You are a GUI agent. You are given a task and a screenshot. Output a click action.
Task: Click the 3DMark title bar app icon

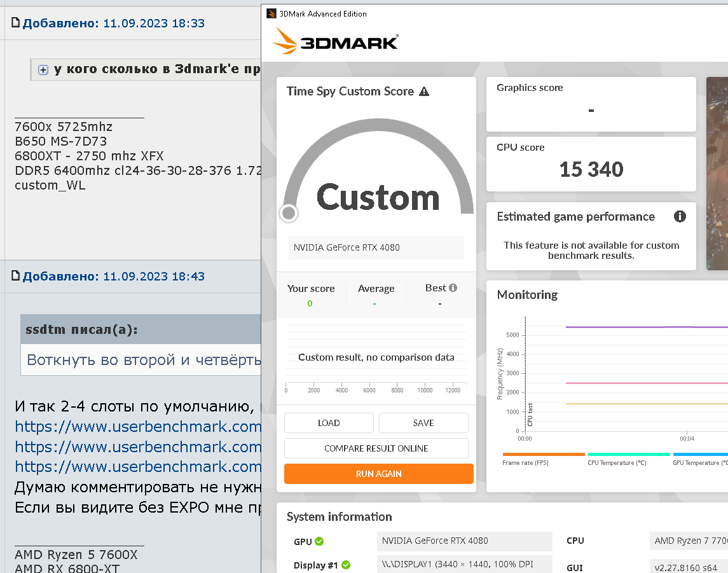pos(271,13)
